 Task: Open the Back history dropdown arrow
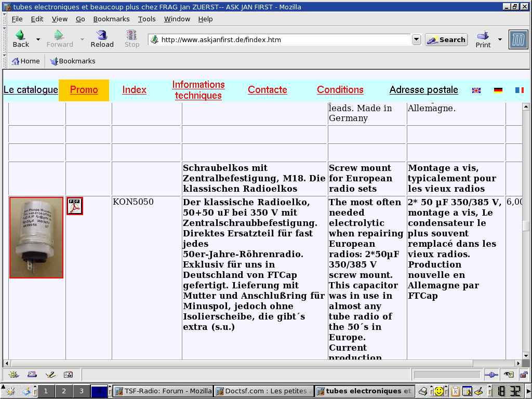[38, 39]
